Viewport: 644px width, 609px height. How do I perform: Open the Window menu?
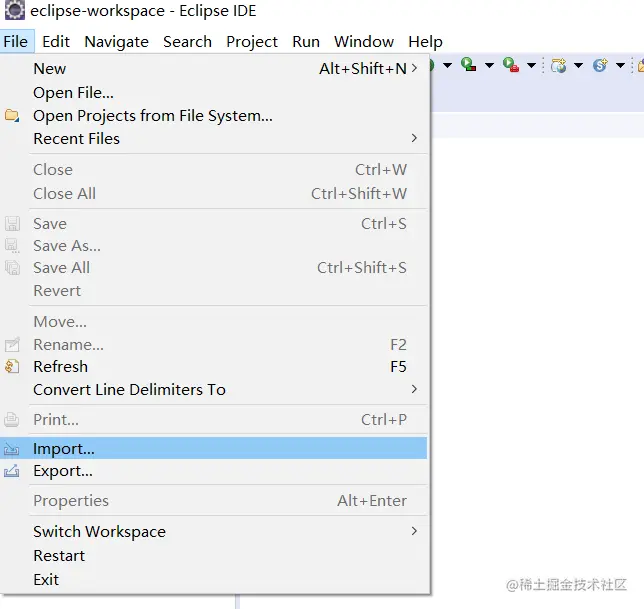pos(364,41)
